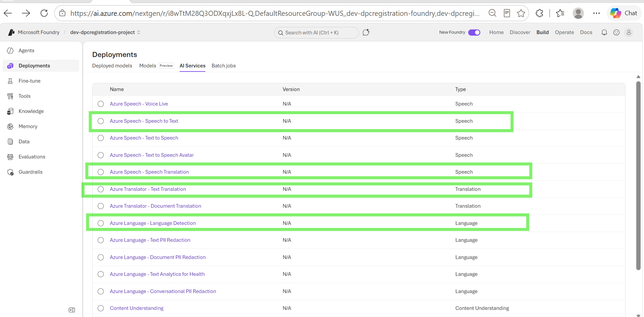644x317 pixels.
Task: Click the Tools sidebar icon
Action: [x=10, y=96]
